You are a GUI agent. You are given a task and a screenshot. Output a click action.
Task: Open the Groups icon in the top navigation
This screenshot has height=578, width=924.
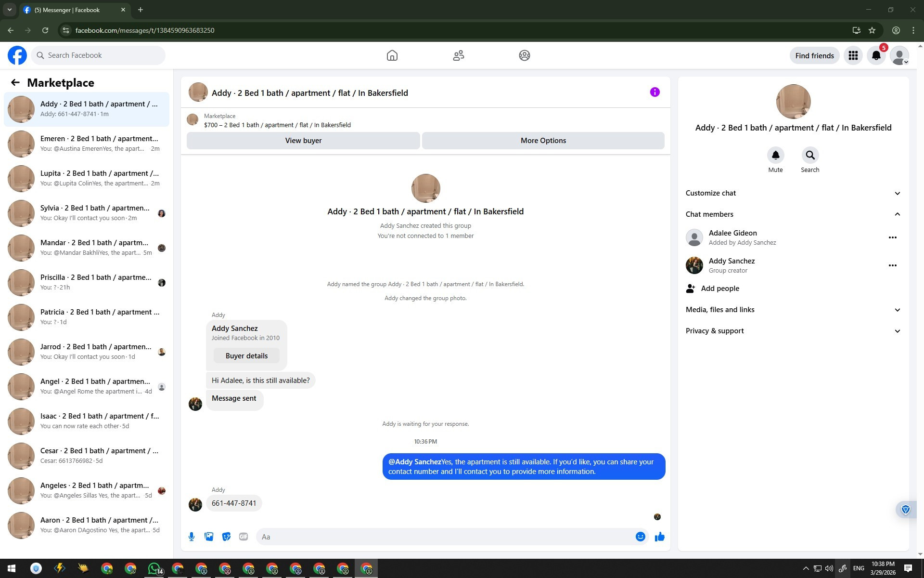525,55
